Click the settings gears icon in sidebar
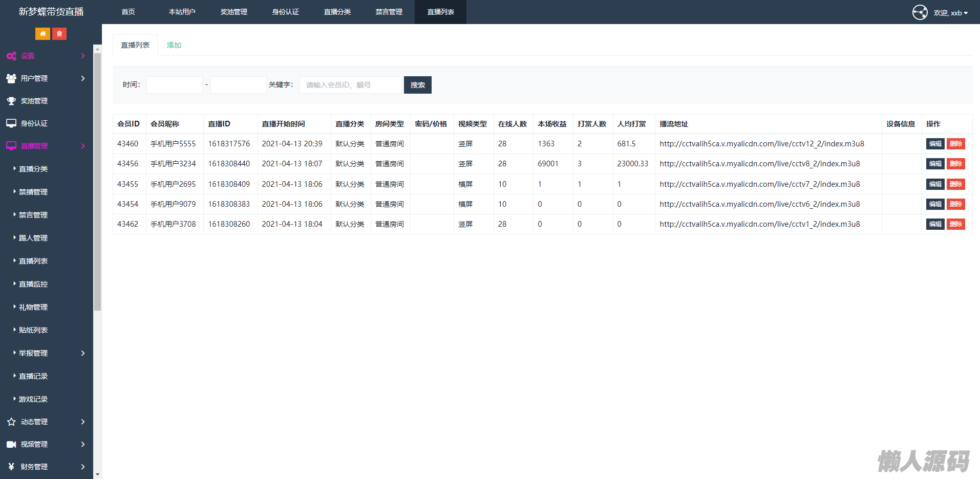 coord(11,56)
